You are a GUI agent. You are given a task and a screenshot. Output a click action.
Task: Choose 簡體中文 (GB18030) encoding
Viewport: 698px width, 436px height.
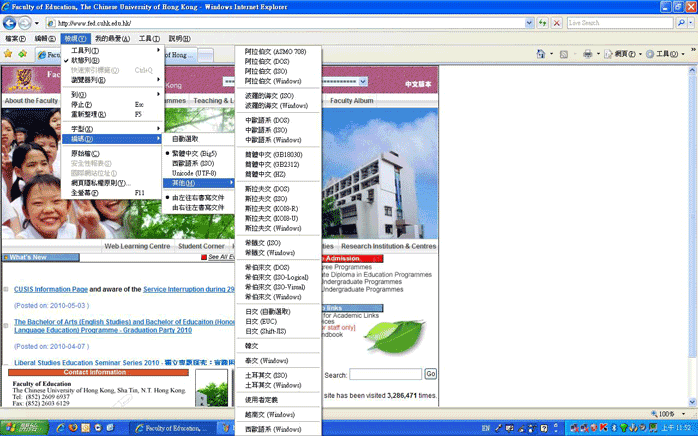pyautogui.click(x=278, y=155)
